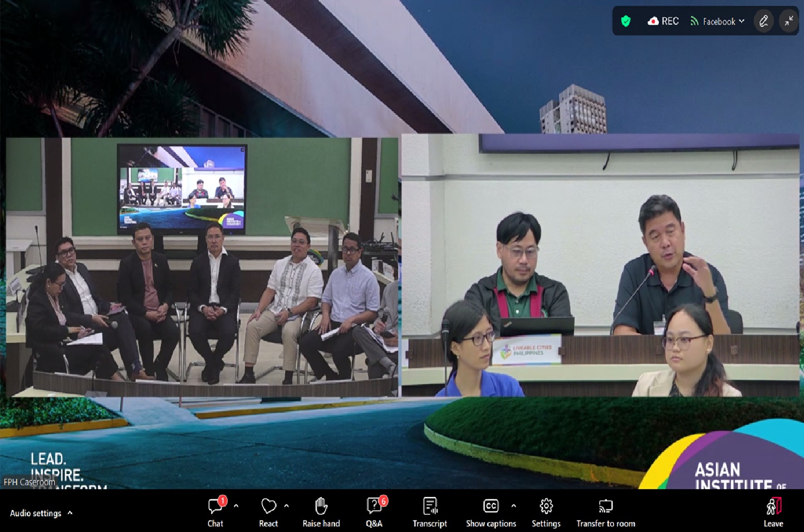Viewport: 804px width, 532px height.
Task: Click Transfer to room
Action: point(606,512)
